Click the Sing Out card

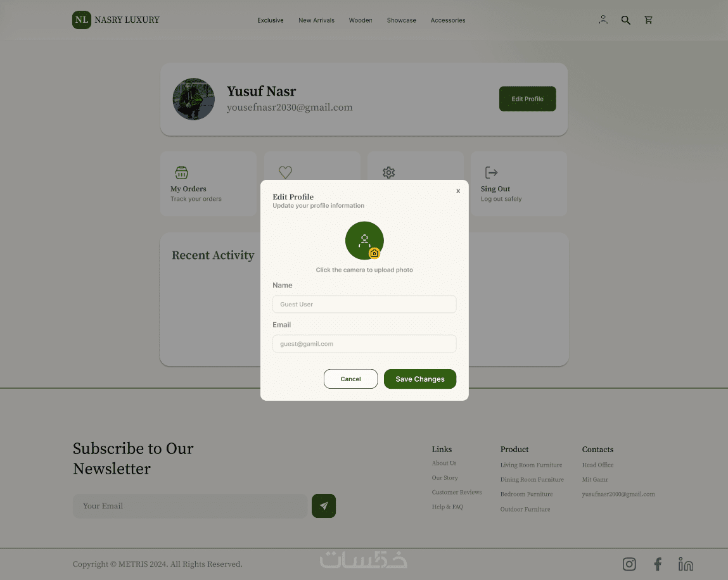[519, 184]
